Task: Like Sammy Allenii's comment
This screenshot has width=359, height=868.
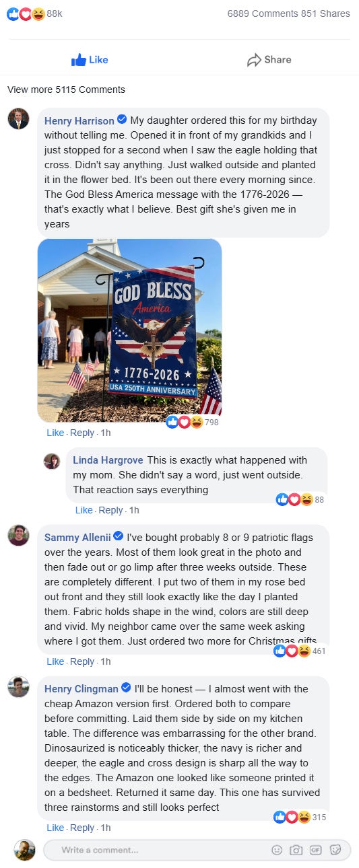Action: tap(55, 661)
